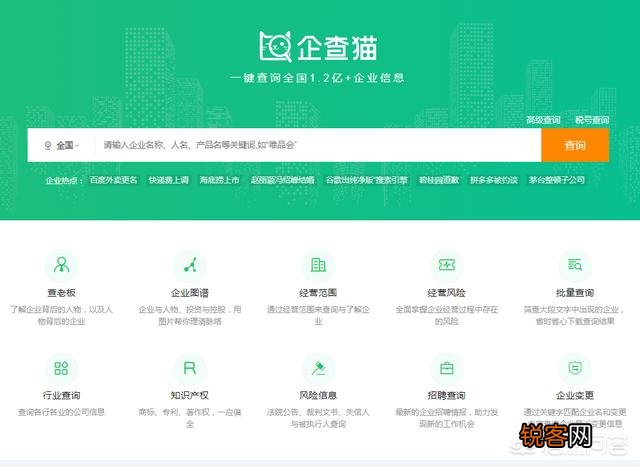Open the 税号查询 link
Screen dimensions: 640x467
coord(592,120)
